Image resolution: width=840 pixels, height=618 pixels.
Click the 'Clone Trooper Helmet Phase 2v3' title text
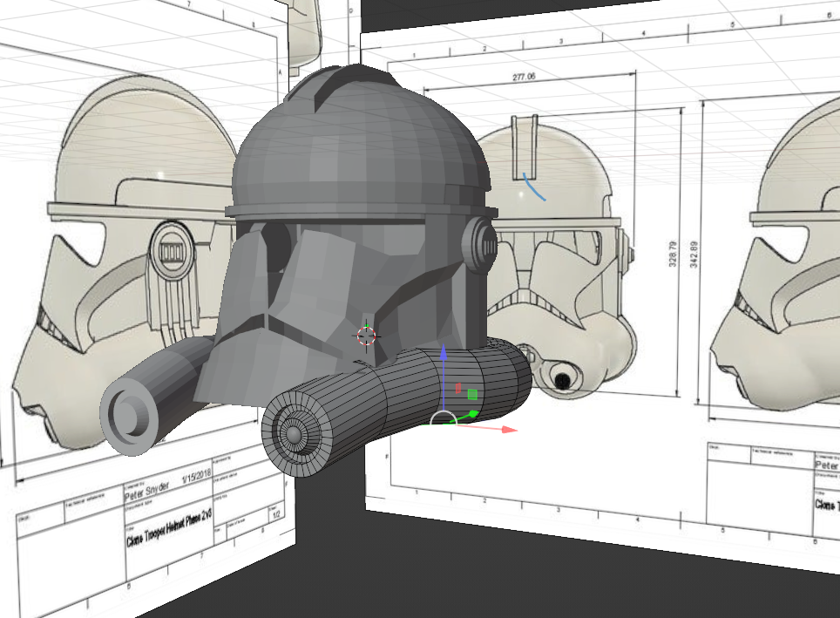(169, 528)
